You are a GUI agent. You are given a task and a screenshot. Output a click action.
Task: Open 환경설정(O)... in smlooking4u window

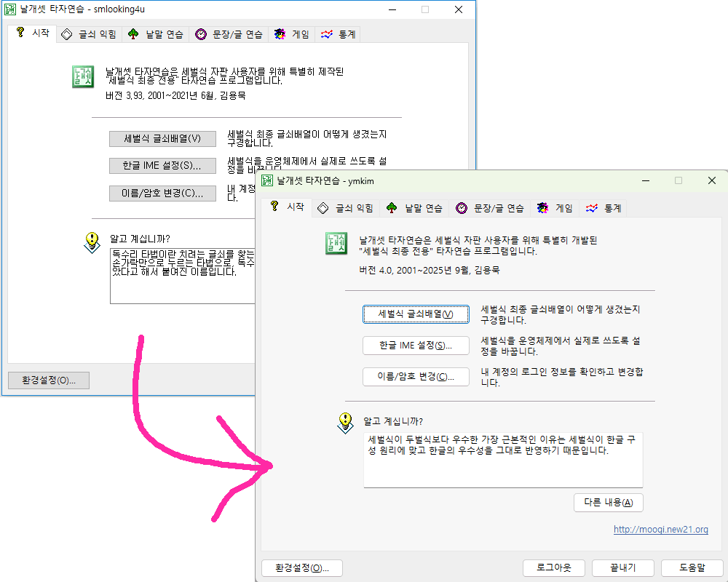pyautogui.click(x=49, y=380)
